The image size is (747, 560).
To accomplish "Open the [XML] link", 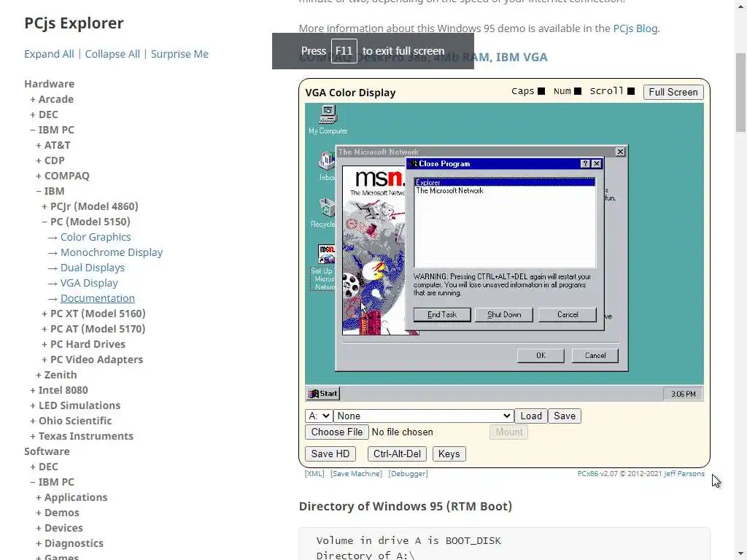I will click(314, 474).
